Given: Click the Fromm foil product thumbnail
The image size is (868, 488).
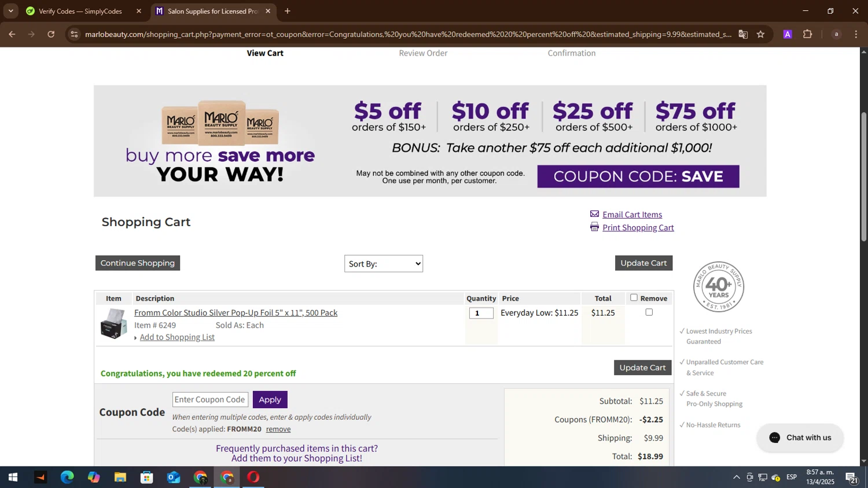Looking at the screenshot, I should click(113, 324).
